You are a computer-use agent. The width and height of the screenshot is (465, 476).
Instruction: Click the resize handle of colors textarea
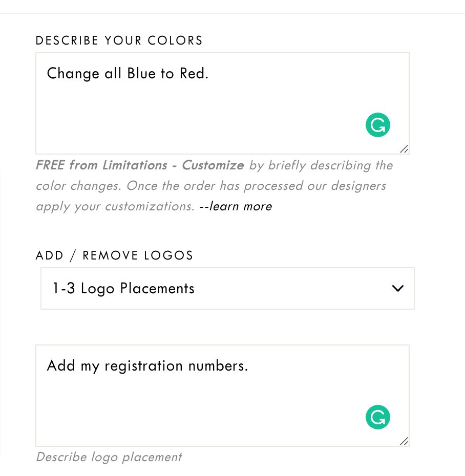tap(404, 149)
